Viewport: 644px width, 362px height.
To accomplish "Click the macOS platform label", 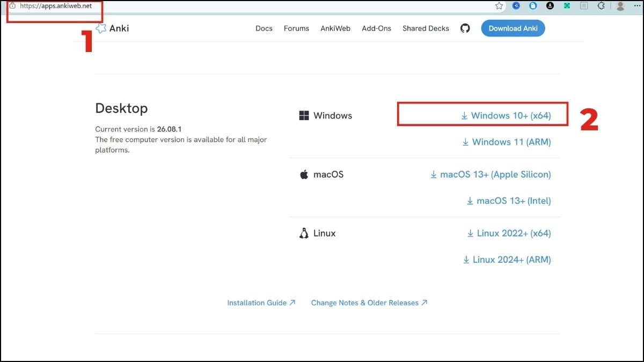I will point(328,174).
